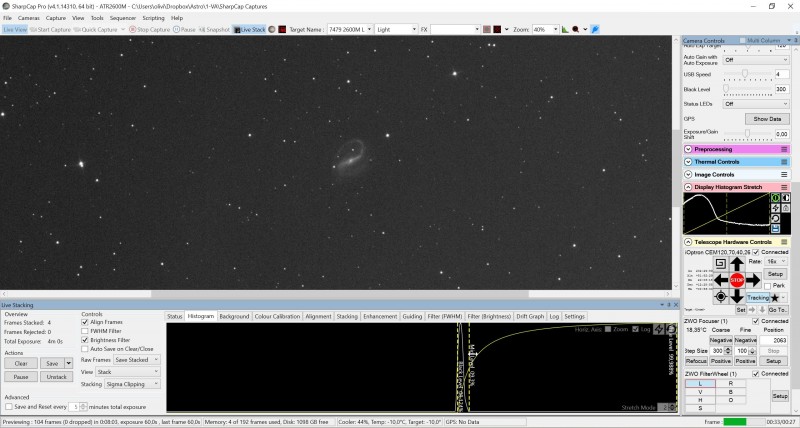Open the Preprocessing section hamburger menu
The image size is (800, 428).
[x=784, y=149]
